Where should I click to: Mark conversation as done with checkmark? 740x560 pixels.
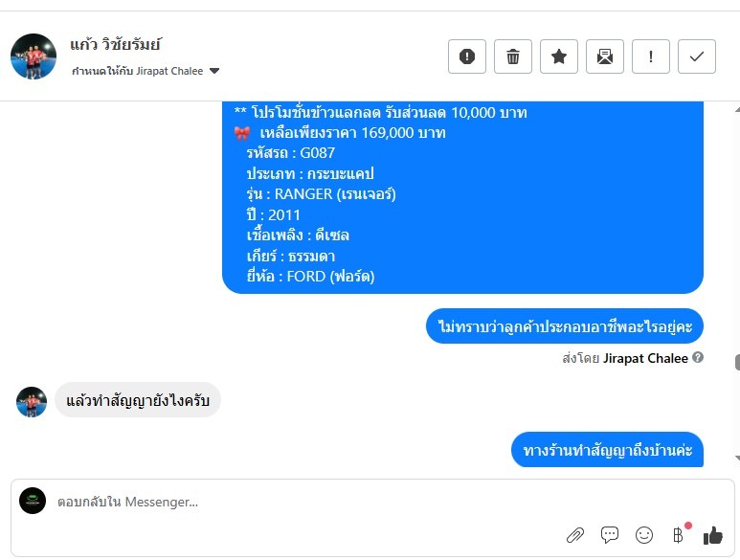[697, 56]
